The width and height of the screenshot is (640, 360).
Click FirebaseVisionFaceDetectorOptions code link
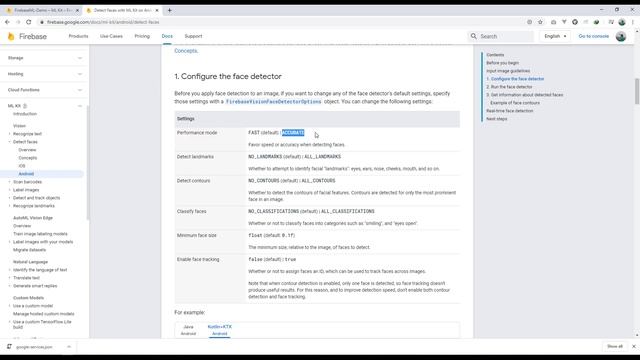click(273, 102)
